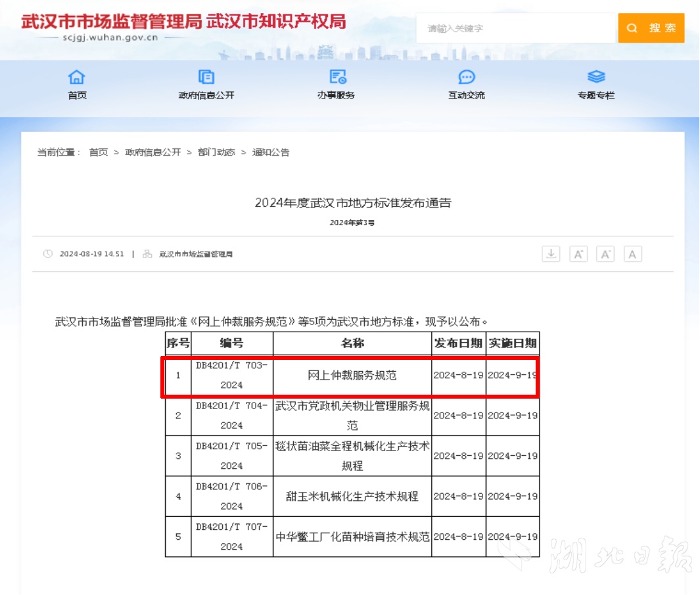
Task: Click the 首页 home icon in navigation
Action: click(77, 77)
